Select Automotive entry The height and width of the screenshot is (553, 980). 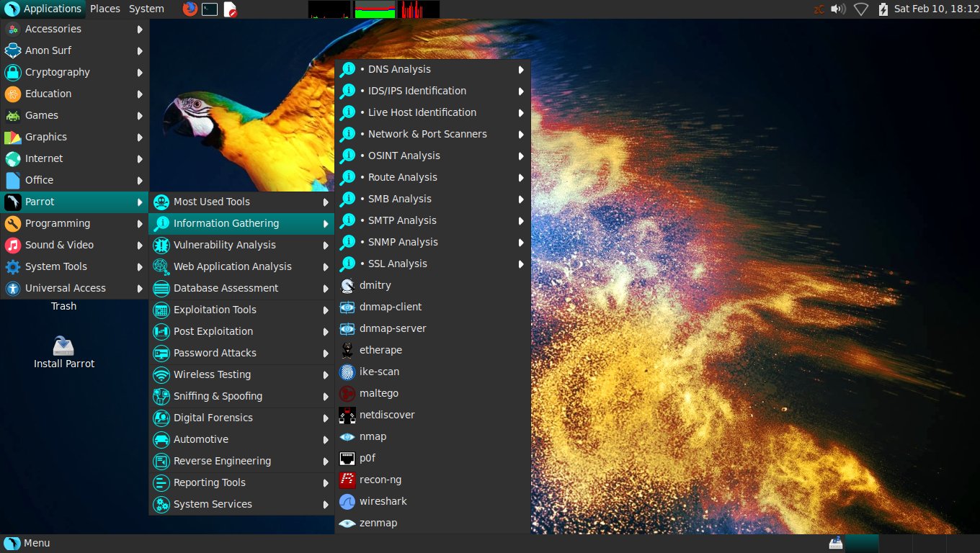241,439
